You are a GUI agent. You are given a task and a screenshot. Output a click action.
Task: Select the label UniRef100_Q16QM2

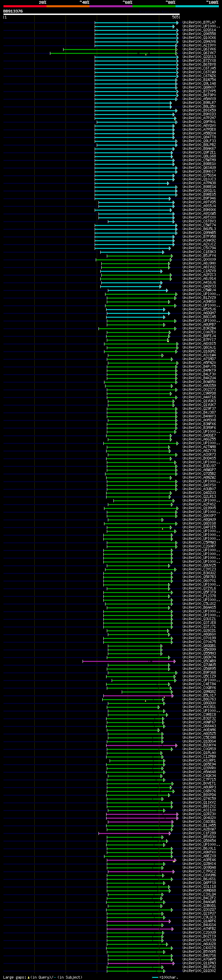tap(199, 351)
